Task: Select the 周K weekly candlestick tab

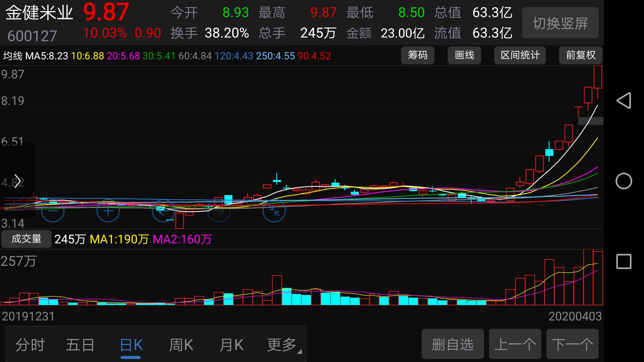Action: click(181, 345)
